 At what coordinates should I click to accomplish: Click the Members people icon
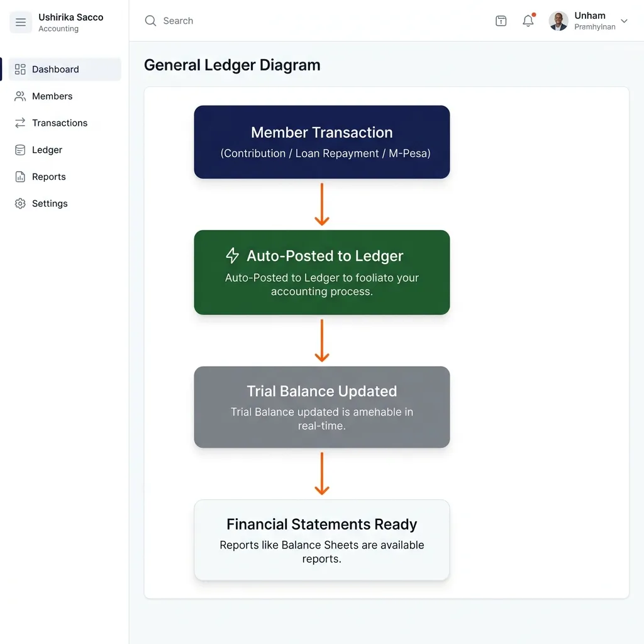(20, 96)
